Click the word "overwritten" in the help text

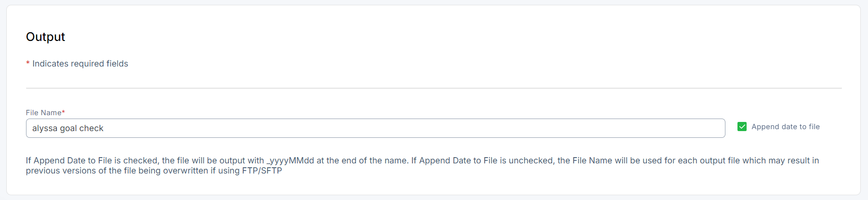185,171
